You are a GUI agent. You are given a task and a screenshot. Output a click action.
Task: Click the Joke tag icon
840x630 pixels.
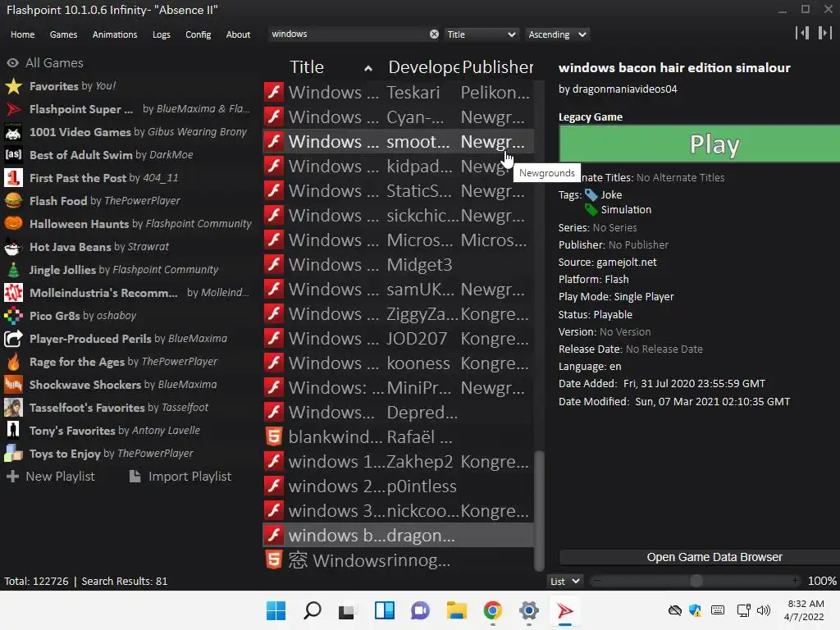[x=591, y=195]
